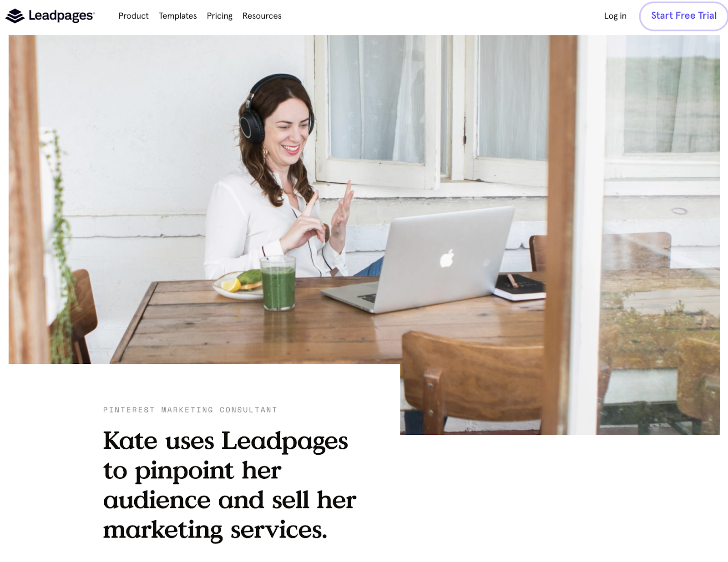Open the Templates nav item
728x562 pixels.
coord(177,16)
